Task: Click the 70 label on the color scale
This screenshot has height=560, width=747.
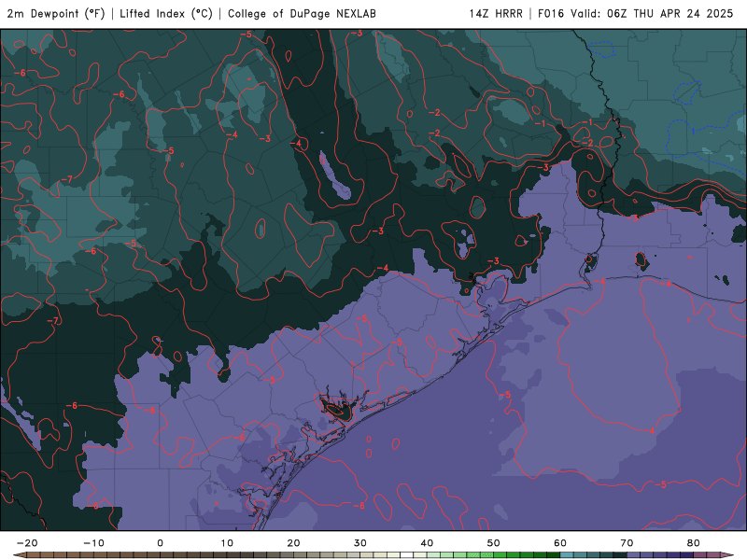Action: click(627, 543)
